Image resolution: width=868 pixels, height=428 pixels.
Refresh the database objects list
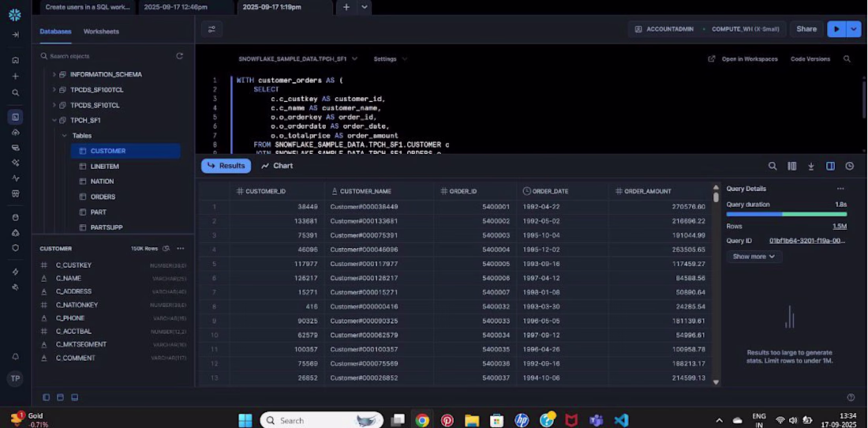(x=179, y=56)
